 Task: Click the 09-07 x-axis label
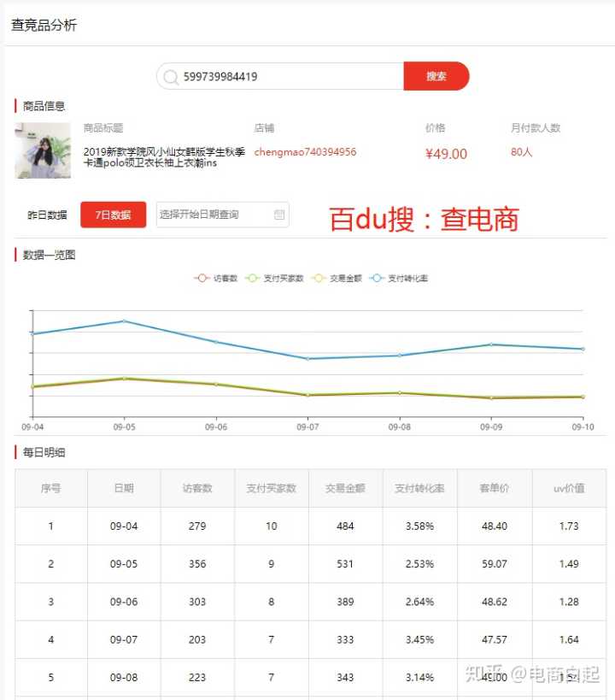[307, 427]
